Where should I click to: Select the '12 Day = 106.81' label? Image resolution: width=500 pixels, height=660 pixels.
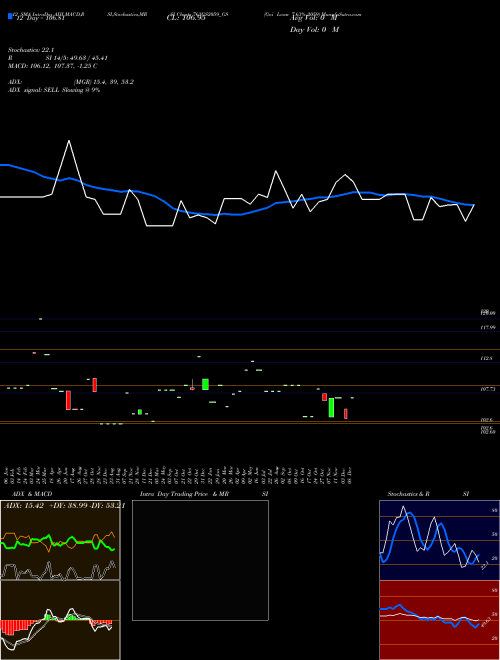40,18
